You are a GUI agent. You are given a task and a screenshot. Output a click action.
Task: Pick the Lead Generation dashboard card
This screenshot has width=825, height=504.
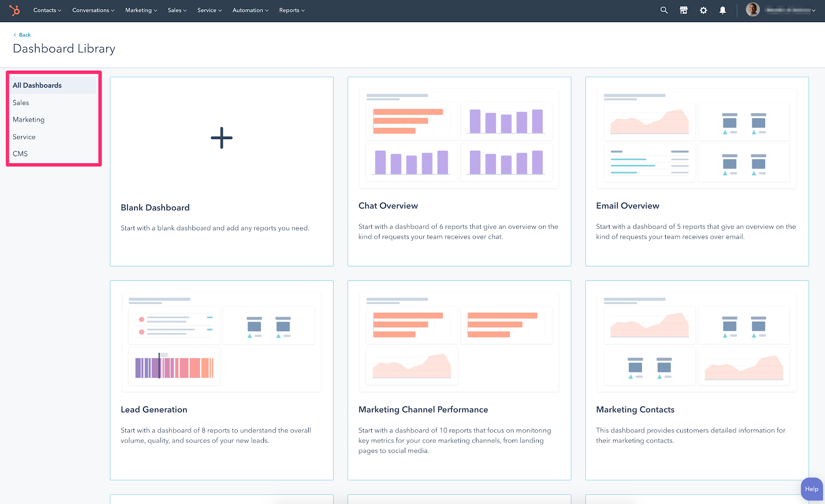click(x=221, y=380)
